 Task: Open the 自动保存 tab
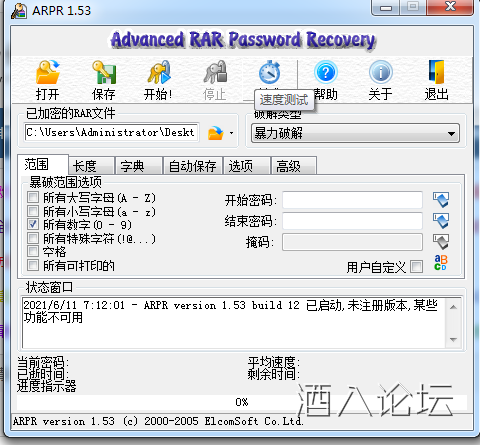[x=193, y=166]
